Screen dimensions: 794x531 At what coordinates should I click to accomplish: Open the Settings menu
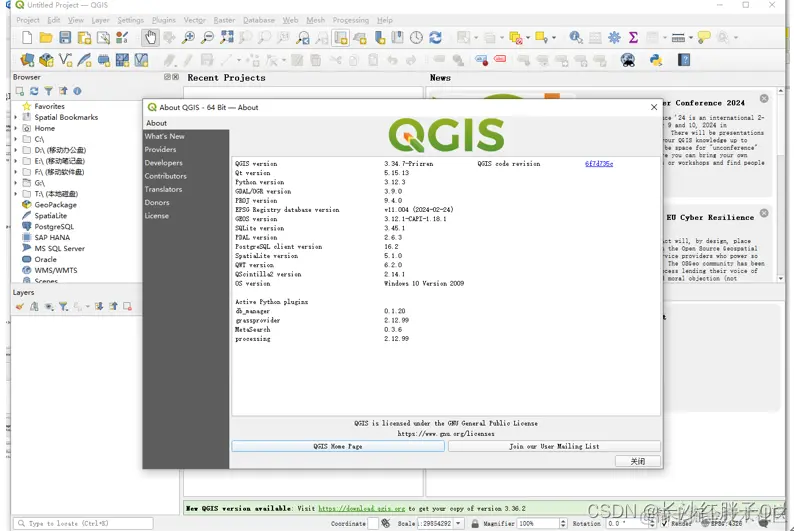131,20
